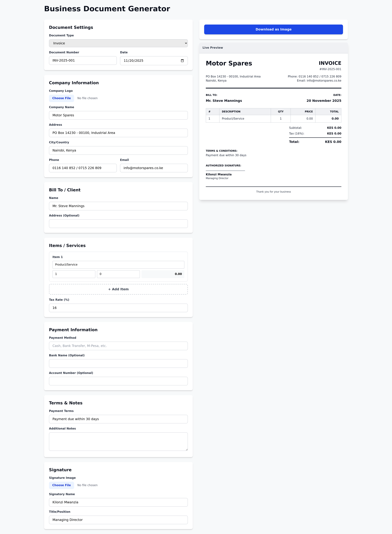The width and height of the screenshot is (392, 534).
Task: Click the Payment Method field
Action: click(x=118, y=346)
